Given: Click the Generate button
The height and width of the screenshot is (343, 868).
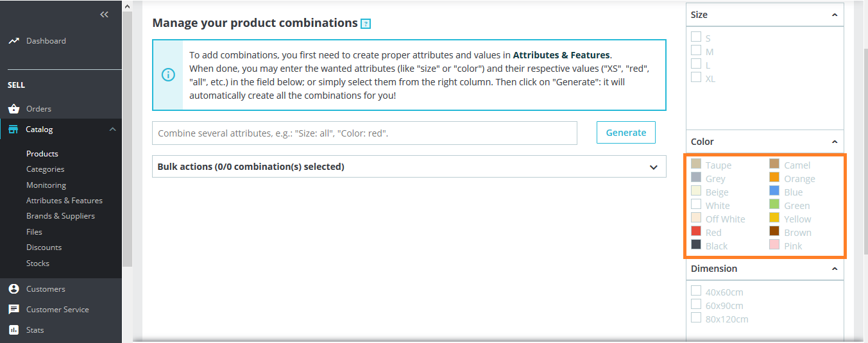Looking at the screenshot, I should point(625,133).
